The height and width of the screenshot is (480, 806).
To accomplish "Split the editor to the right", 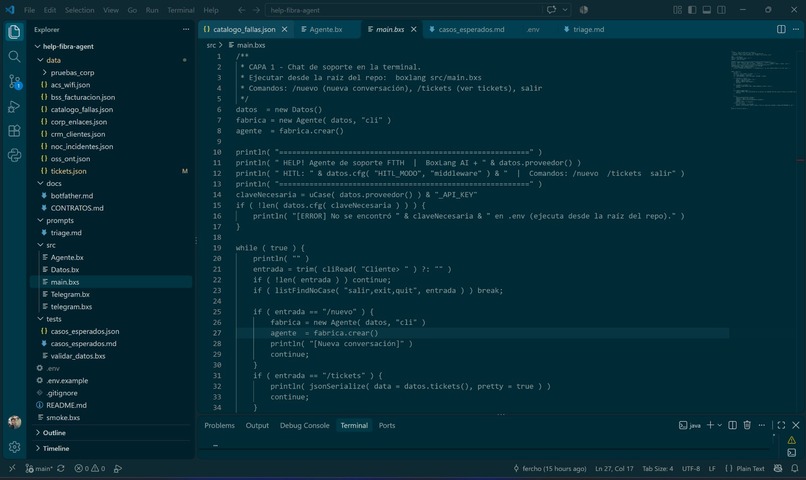I will (781, 29).
